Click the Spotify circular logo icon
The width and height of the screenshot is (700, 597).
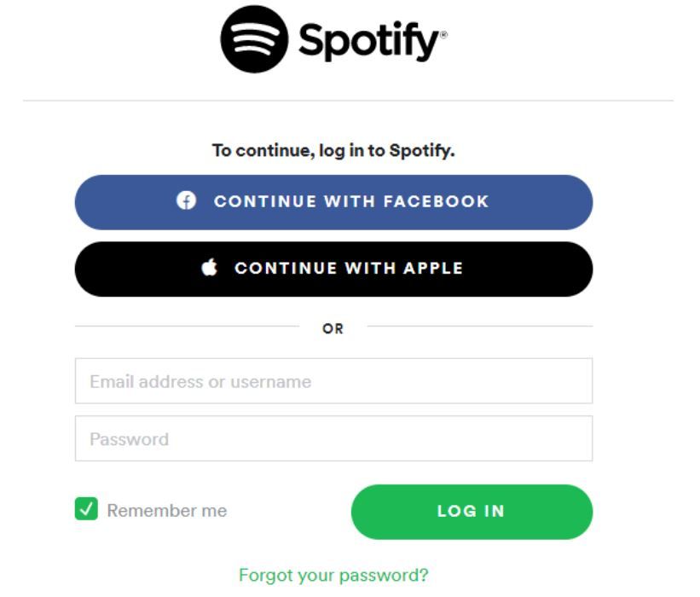coord(254,39)
